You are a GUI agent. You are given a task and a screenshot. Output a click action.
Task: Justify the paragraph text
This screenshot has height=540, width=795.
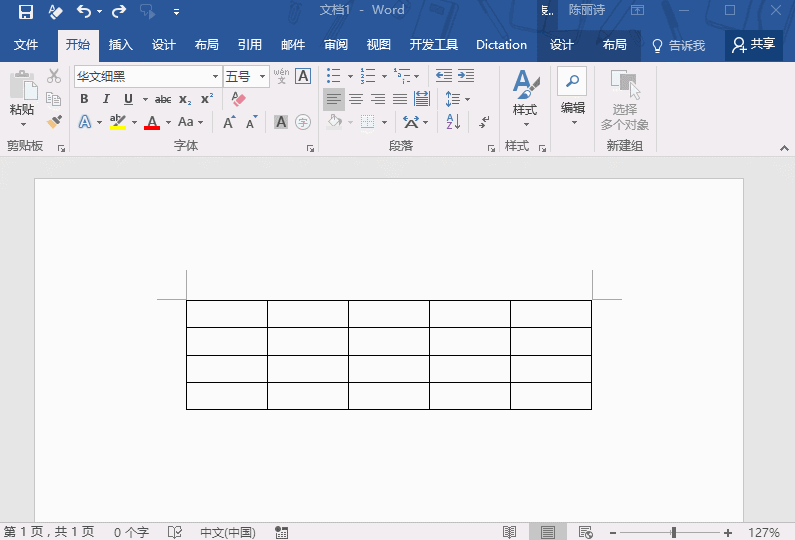coord(400,99)
